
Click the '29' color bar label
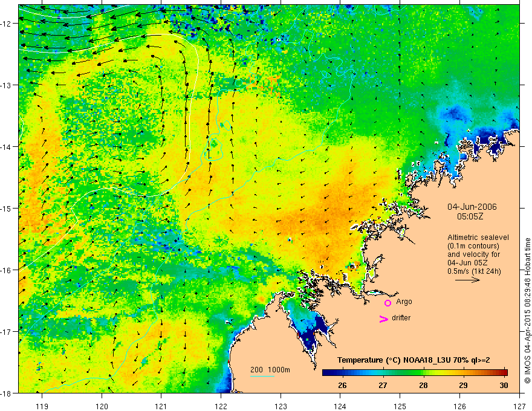(463, 385)
